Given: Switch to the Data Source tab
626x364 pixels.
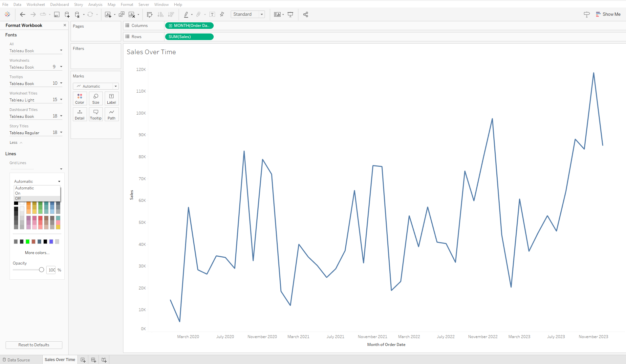Looking at the screenshot, I should (x=19, y=360).
